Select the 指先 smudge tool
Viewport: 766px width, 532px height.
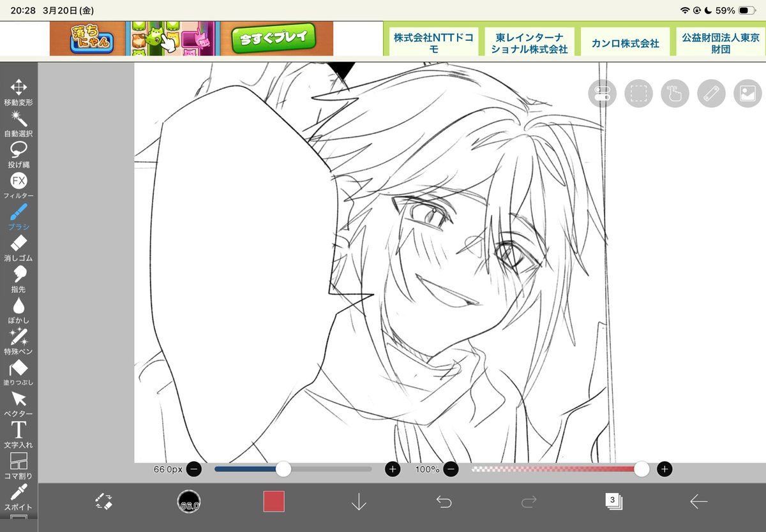(x=19, y=280)
